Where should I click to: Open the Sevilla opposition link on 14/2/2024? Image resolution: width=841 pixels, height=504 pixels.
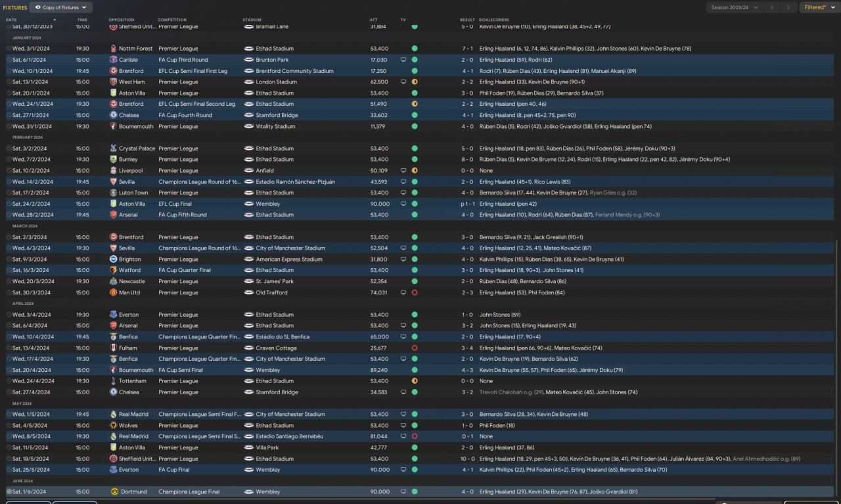pyautogui.click(x=128, y=182)
